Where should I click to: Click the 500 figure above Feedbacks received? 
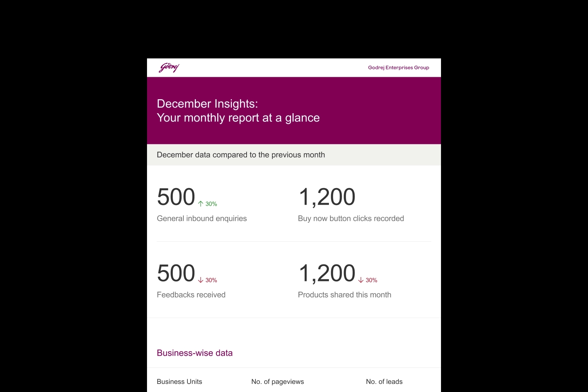pyautogui.click(x=176, y=273)
